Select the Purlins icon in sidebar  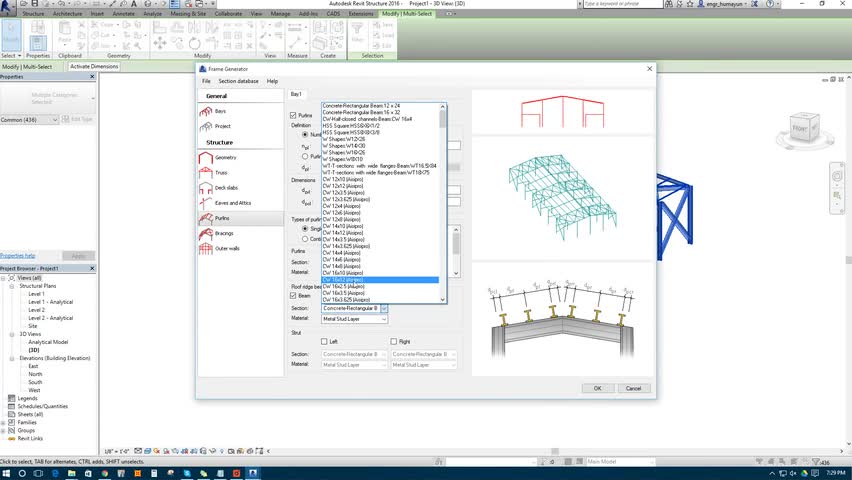point(205,219)
